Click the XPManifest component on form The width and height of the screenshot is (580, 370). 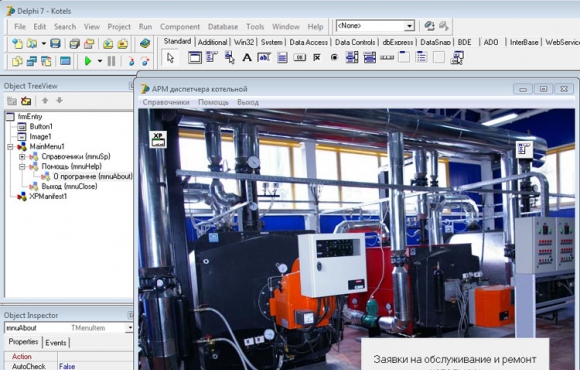158,139
